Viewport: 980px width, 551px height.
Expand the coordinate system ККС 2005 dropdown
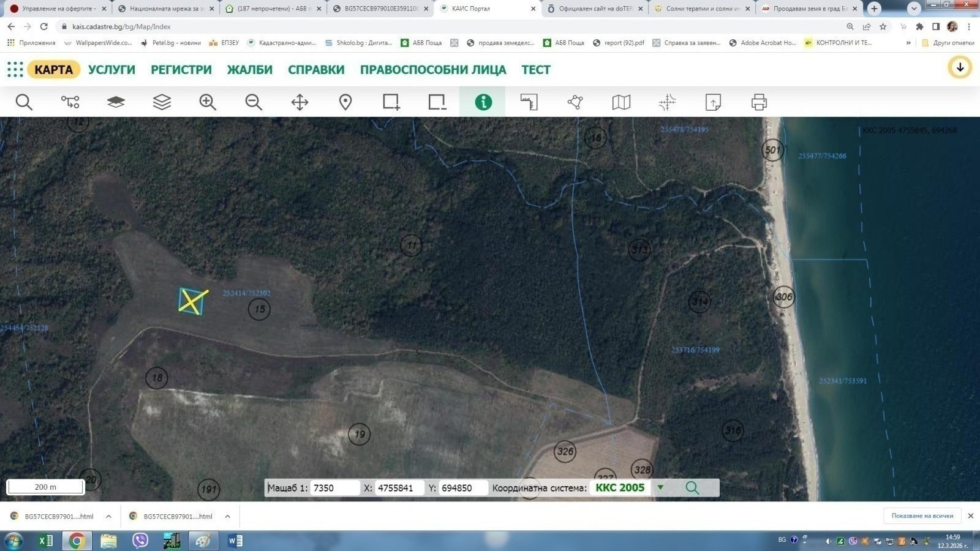[x=660, y=487]
